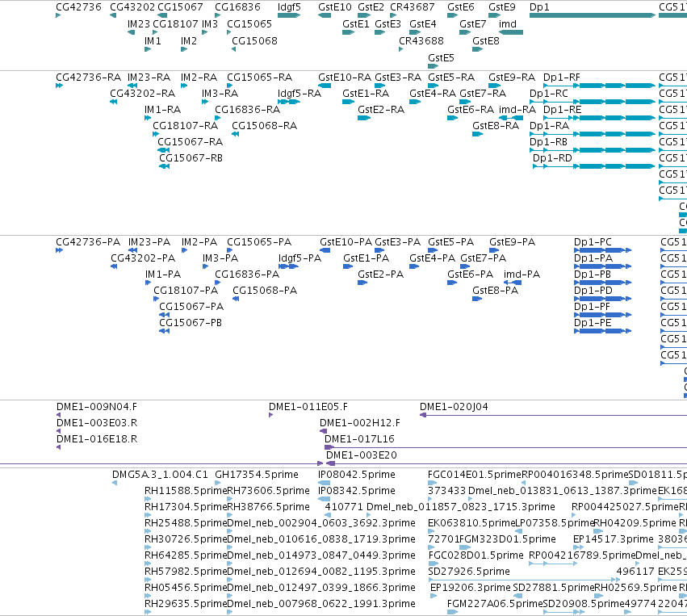Select the GstE9 gene label

501,7
